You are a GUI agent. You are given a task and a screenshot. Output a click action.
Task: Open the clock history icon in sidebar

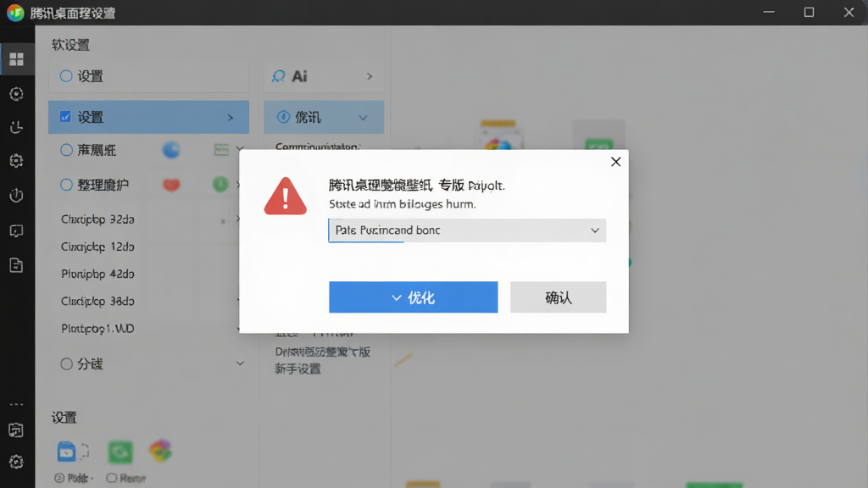[17, 127]
